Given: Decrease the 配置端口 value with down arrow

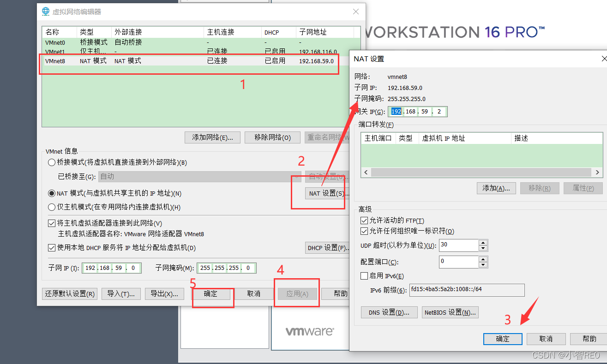Looking at the screenshot, I should pyautogui.click(x=483, y=265).
